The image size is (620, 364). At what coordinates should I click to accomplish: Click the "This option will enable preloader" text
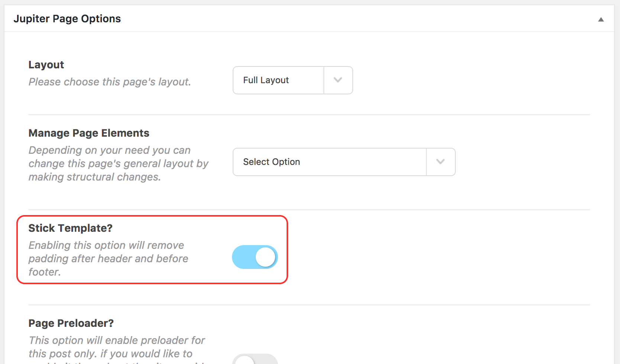117,340
